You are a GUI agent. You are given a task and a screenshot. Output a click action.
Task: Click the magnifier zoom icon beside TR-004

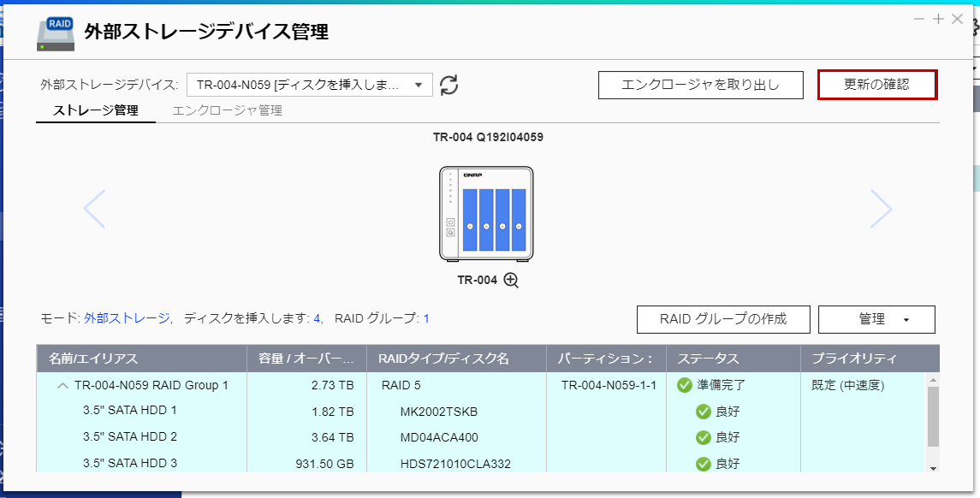[x=511, y=281]
